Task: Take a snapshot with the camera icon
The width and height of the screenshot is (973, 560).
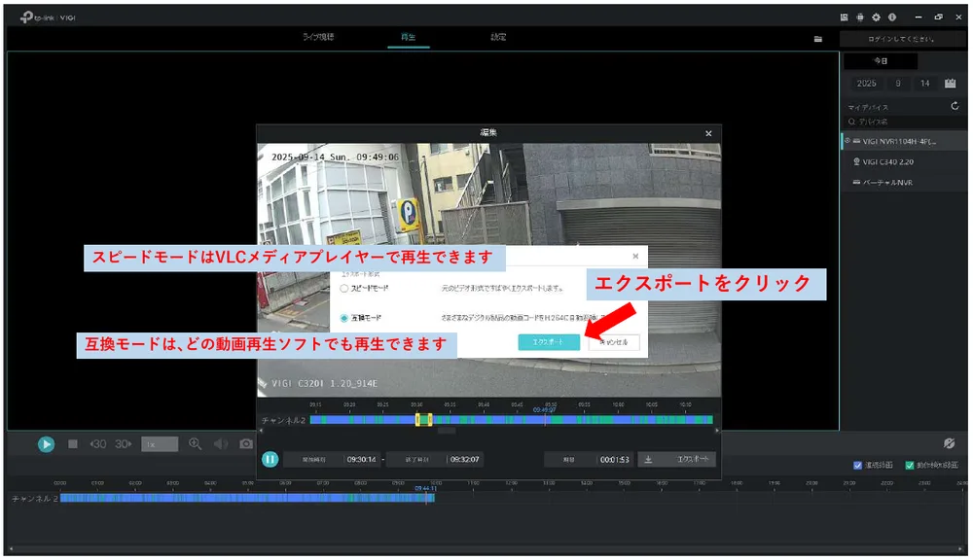Action: 246,444
